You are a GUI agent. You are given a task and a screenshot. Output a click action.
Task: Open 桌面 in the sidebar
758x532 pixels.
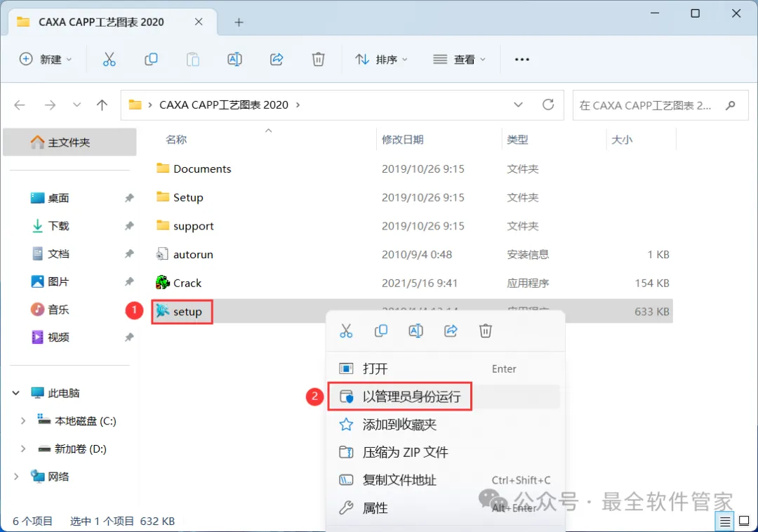tap(51, 198)
